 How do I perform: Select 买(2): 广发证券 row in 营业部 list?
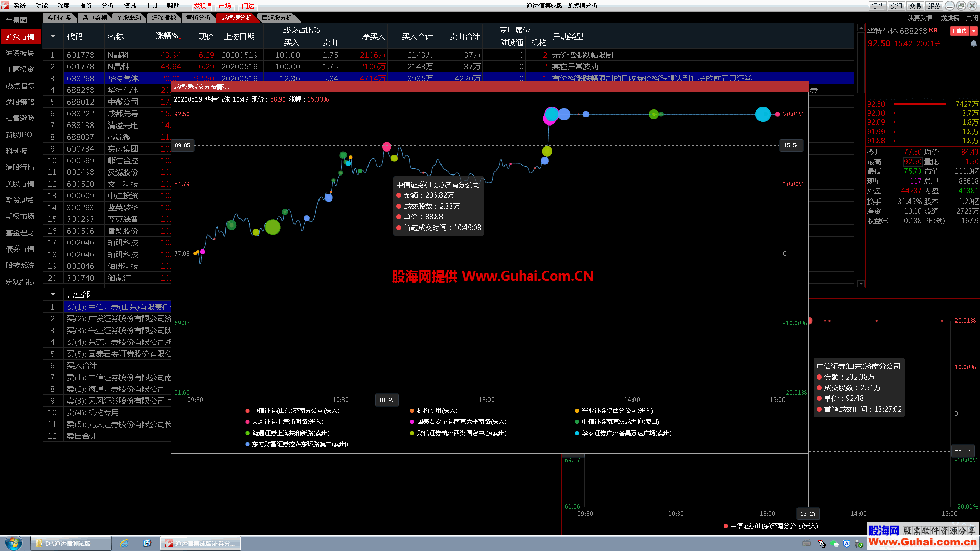coord(107,318)
